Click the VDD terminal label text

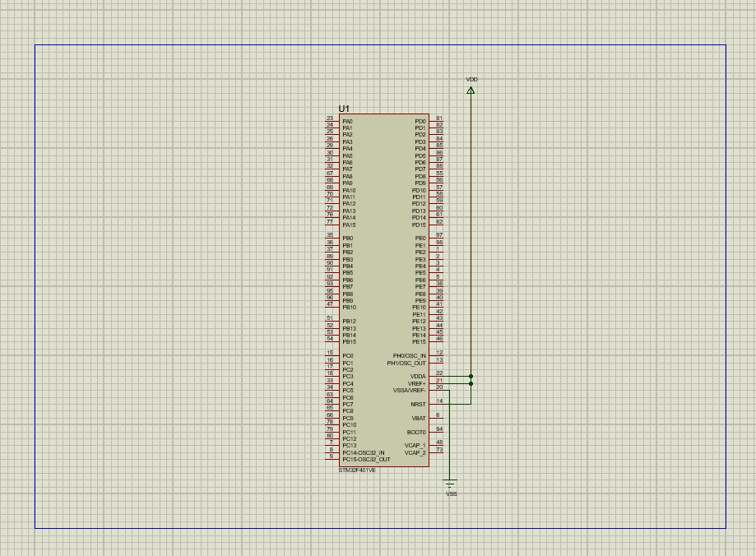pos(471,79)
